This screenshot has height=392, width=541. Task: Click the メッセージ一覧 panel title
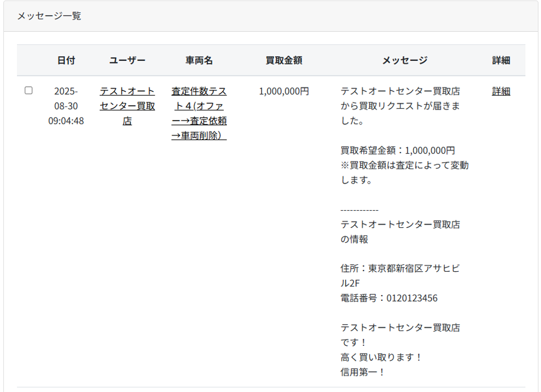(49, 16)
